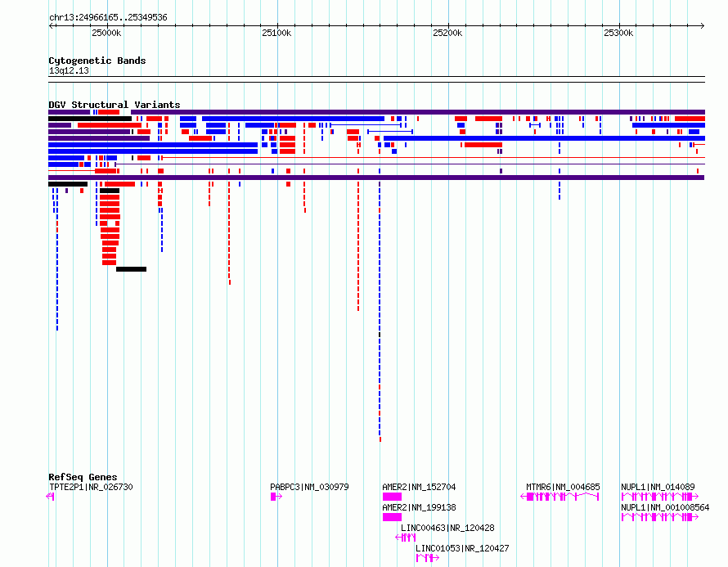The height and width of the screenshot is (567, 728).
Task: Click the short black variant bar below the red stack
Action: [x=132, y=269]
